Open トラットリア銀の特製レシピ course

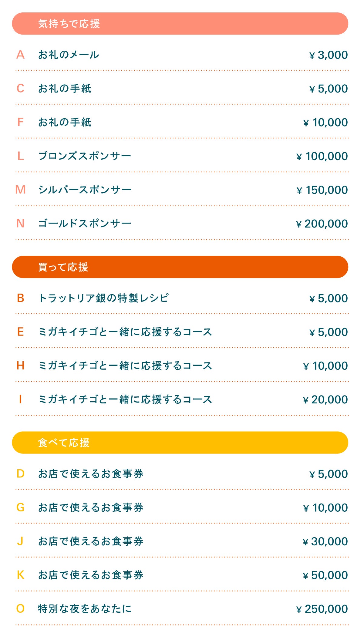point(103,298)
